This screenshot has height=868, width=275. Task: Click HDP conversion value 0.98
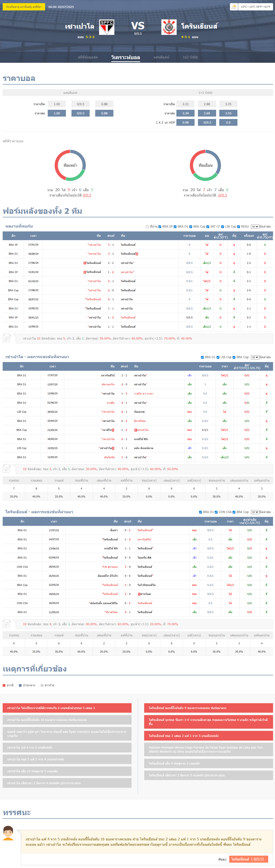[185, 122]
